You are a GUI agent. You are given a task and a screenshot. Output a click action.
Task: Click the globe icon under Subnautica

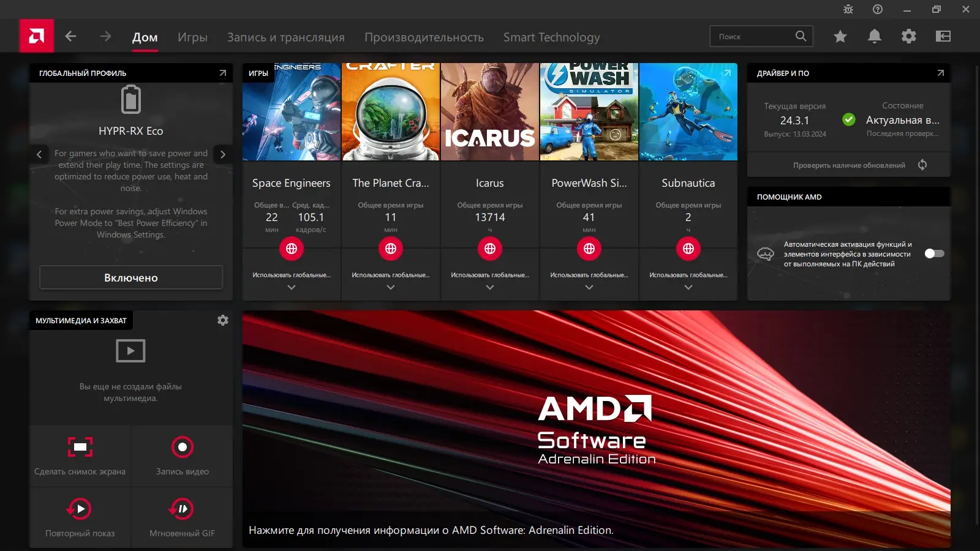pyautogui.click(x=688, y=249)
